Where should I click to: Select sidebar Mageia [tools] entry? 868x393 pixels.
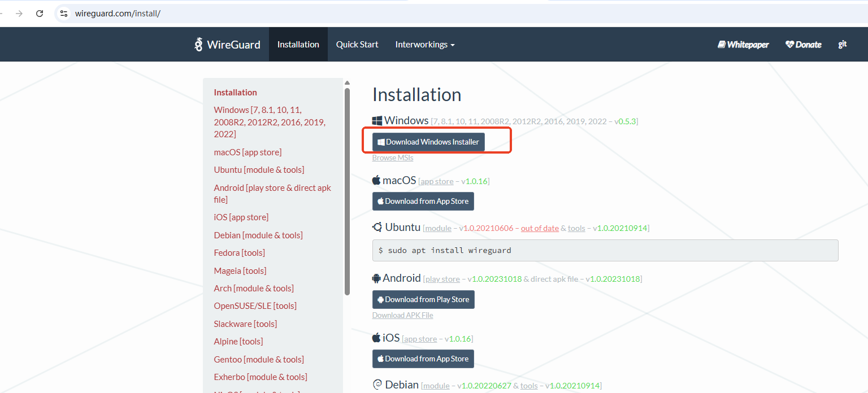coord(240,271)
